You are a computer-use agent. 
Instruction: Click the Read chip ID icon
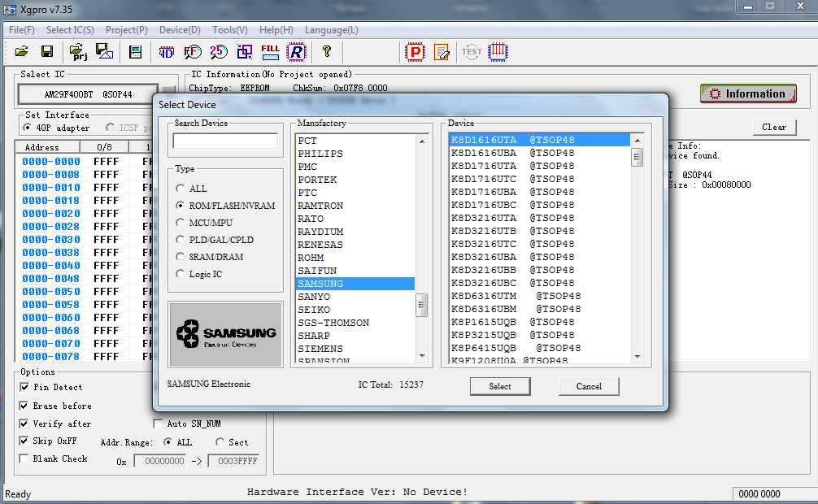(x=167, y=52)
